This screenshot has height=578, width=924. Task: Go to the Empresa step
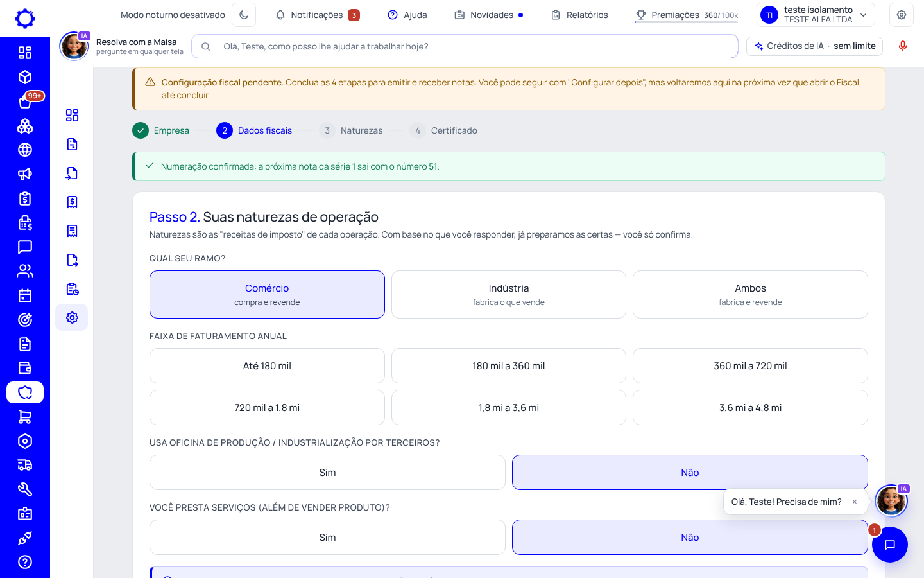pyautogui.click(x=161, y=130)
